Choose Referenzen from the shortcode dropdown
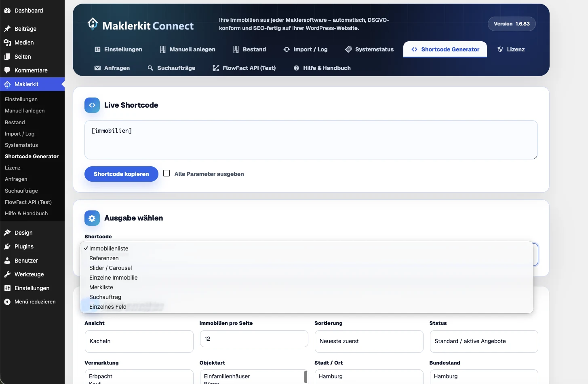The height and width of the screenshot is (384, 588). coord(307,258)
